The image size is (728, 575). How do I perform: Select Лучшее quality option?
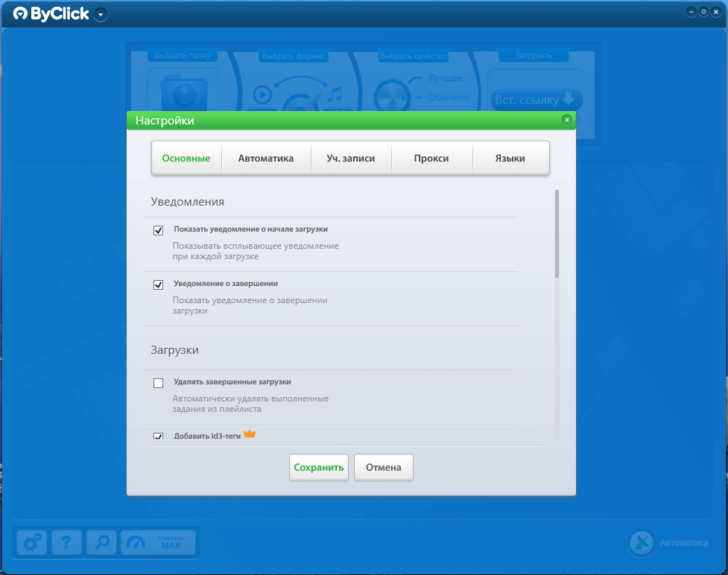click(x=446, y=78)
